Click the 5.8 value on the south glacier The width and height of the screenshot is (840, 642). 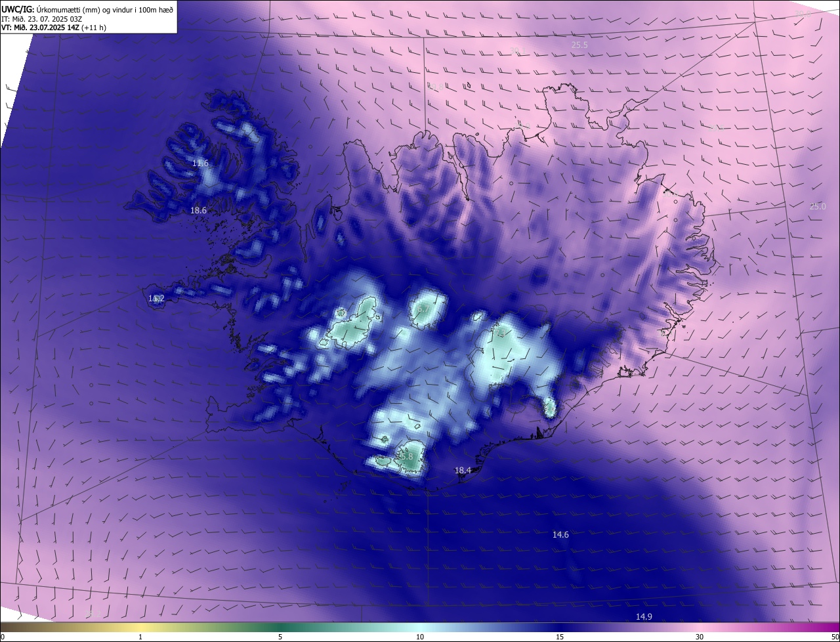pos(406,456)
